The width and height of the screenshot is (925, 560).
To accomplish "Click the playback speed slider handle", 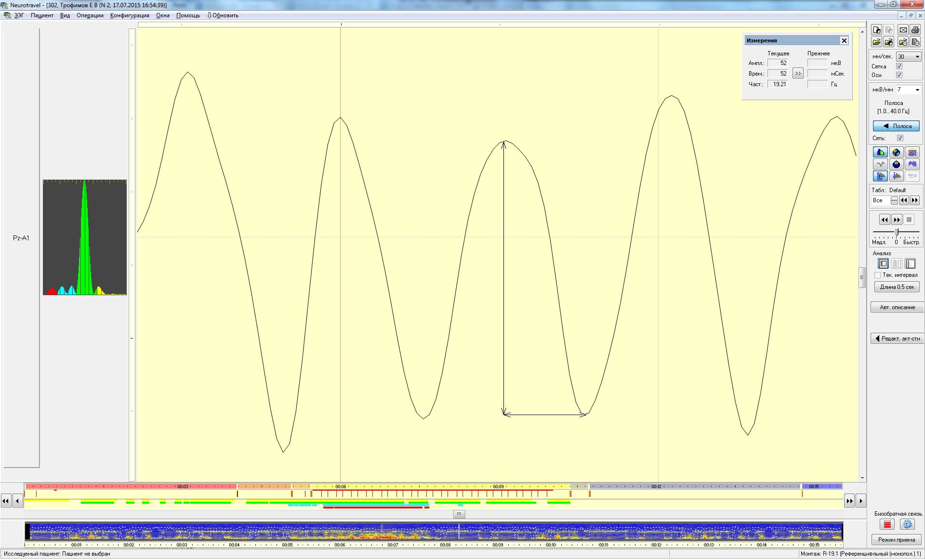I will [897, 233].
